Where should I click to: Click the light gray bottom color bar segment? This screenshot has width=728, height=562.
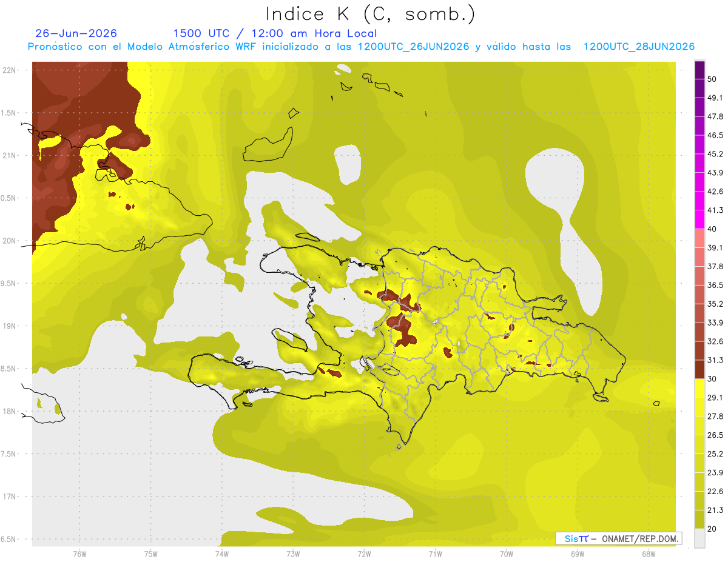(x=699, y=538)
